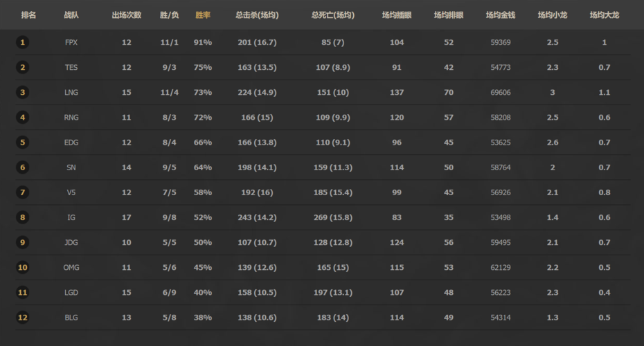
Task: Select the rank 7 badge
Action: pos(23,192)
